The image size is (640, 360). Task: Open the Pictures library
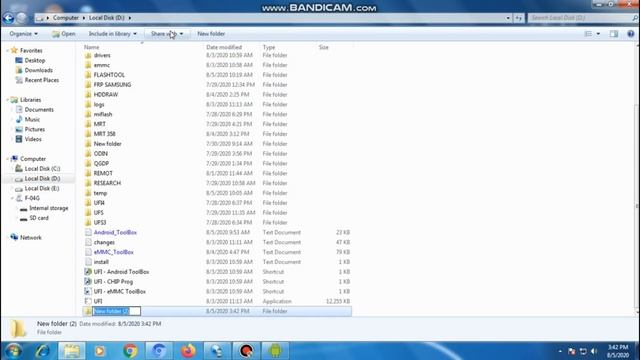click(x=35, y=129)
